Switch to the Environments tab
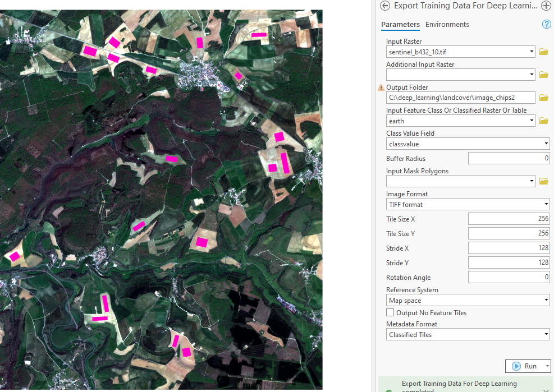The height and width of the screenshot is (392, 554). click(447, 24)
